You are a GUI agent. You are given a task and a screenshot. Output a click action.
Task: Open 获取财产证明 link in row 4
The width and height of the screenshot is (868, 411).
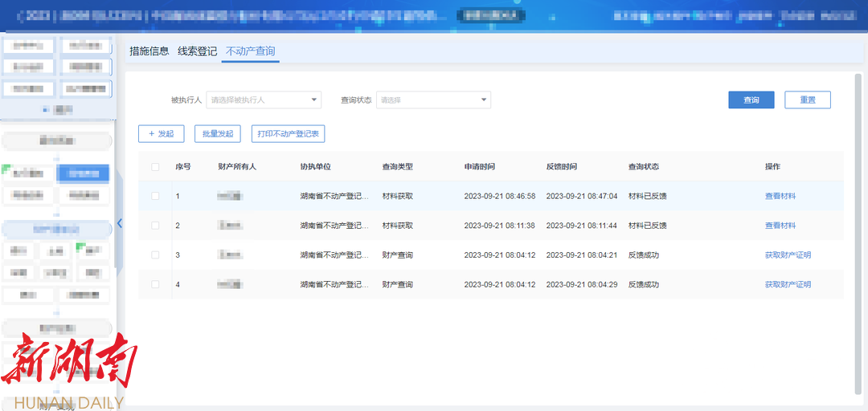point(788,285)
